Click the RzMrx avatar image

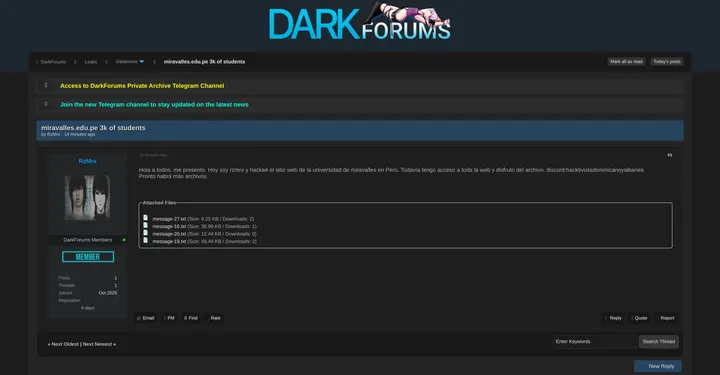[x=87, y=198]
